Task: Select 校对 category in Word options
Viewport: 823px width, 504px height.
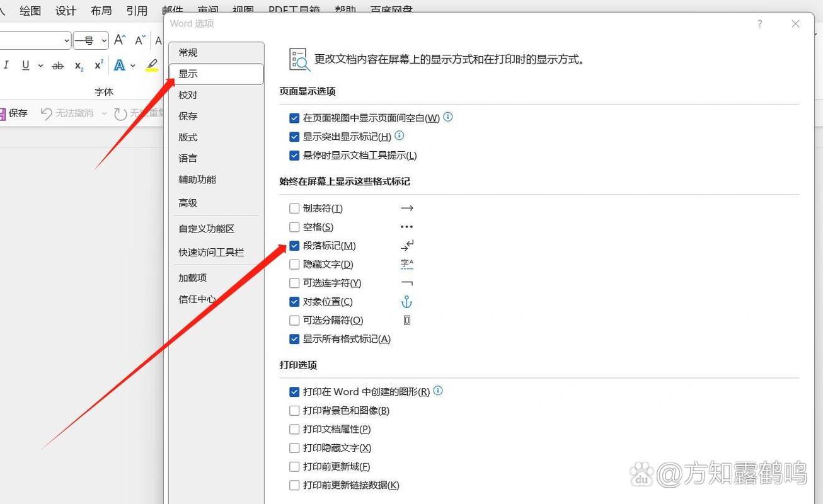Action: coord(216,95)
